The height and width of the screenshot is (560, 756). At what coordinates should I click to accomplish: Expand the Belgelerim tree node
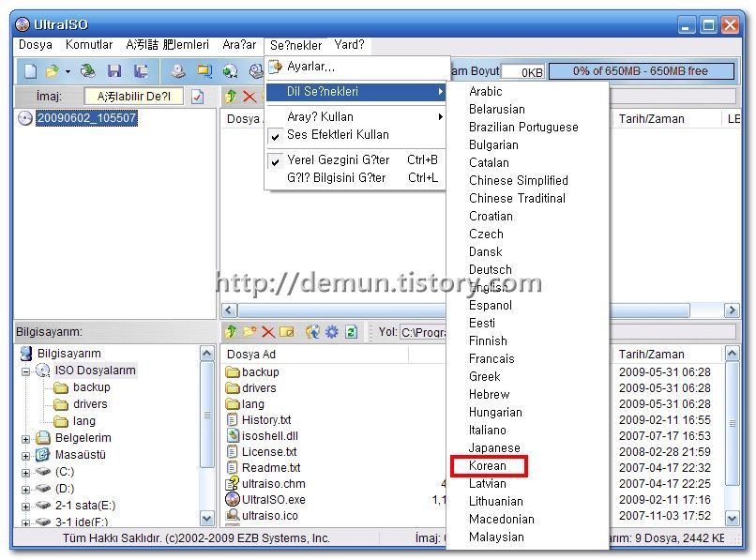coord(26,438)
